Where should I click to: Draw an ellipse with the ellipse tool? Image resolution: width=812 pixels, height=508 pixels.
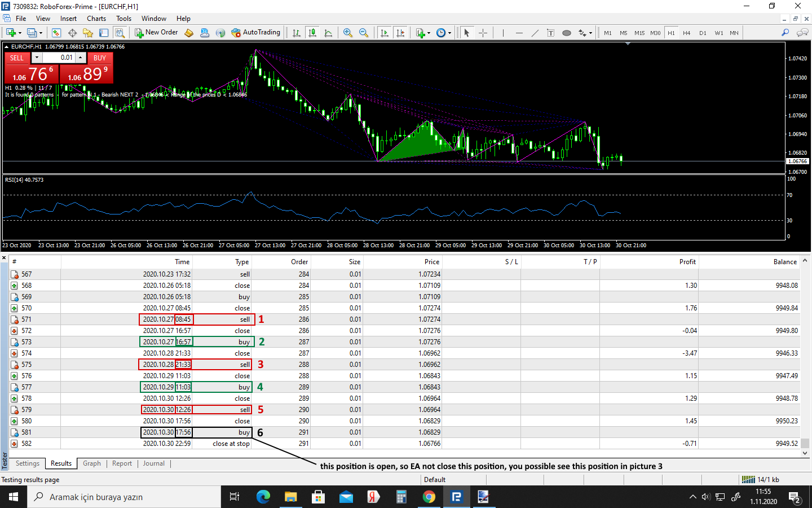pyautogui.click(x=567, y=33)
